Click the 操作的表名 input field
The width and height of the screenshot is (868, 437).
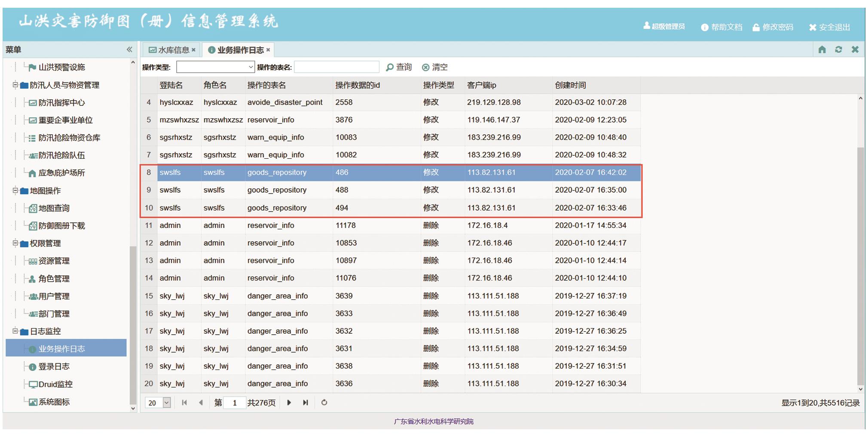[x=336, y=67]
